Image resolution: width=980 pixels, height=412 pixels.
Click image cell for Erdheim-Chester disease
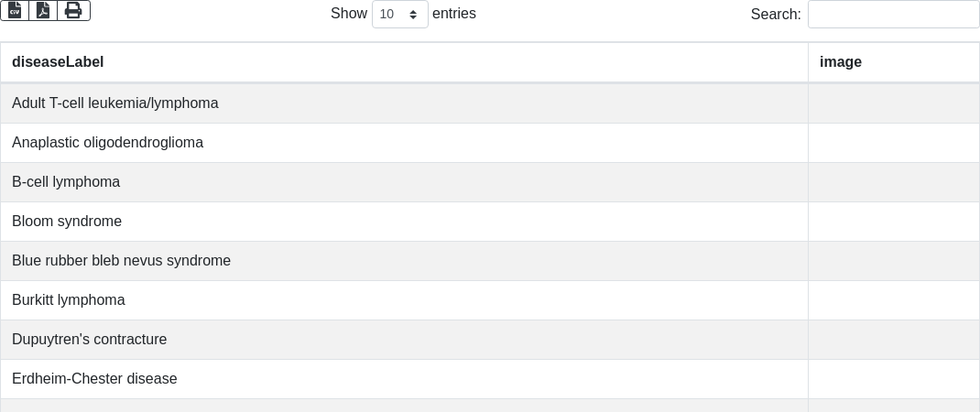coord(893,379)
